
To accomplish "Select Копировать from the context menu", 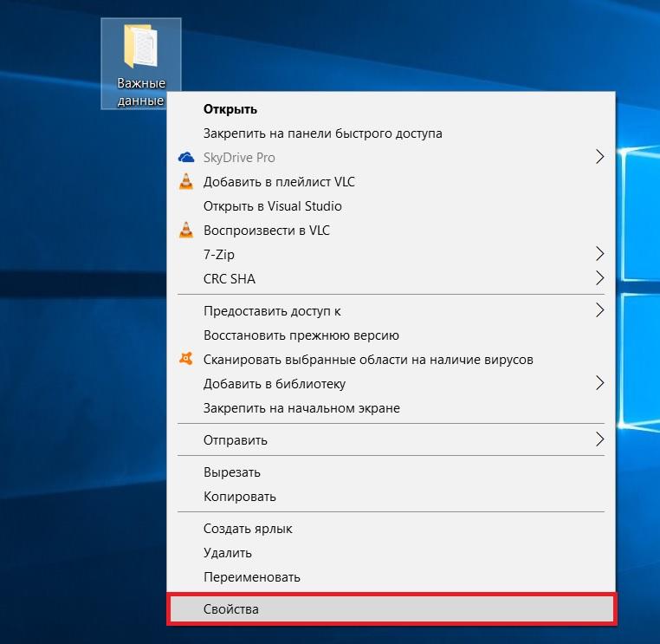I will 391,497.
